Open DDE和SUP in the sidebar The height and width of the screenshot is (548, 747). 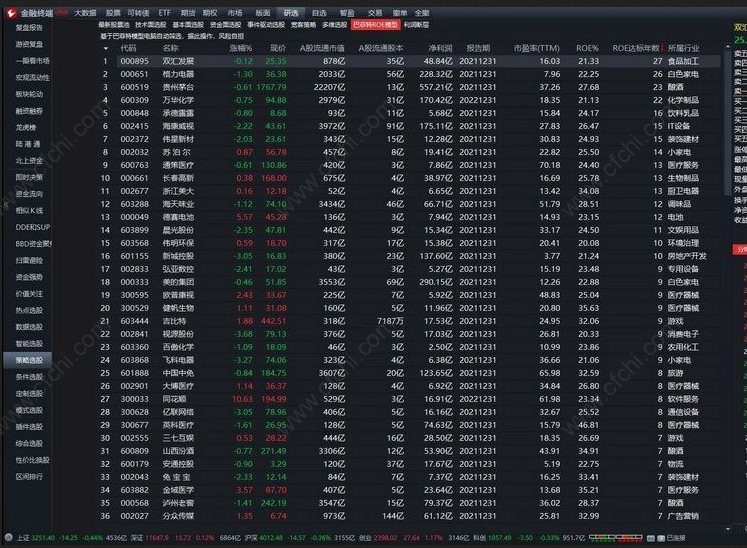click(x=32, y=227)
